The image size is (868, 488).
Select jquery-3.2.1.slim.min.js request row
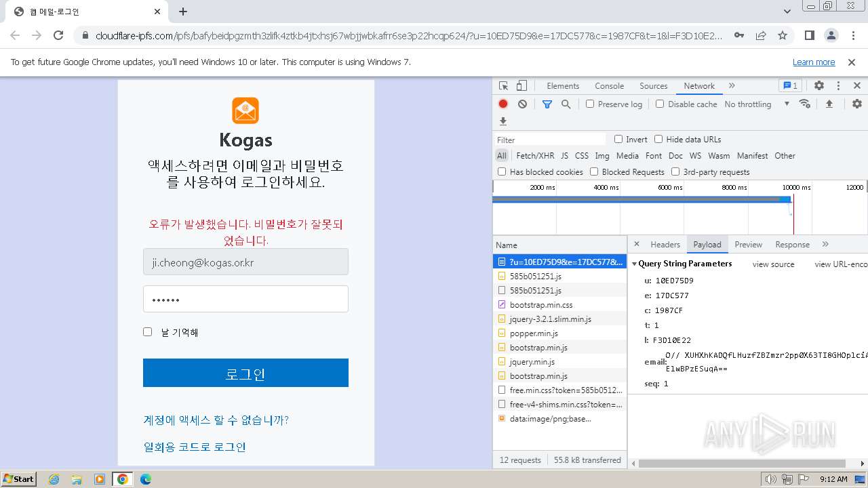pos(559,319)
